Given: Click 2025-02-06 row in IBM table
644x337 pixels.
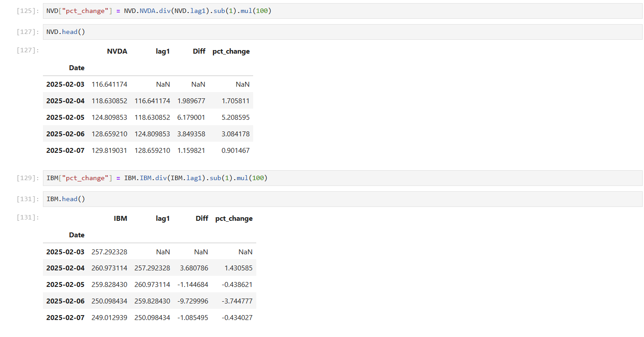Looking at the screenshot, I should (149, 301).
